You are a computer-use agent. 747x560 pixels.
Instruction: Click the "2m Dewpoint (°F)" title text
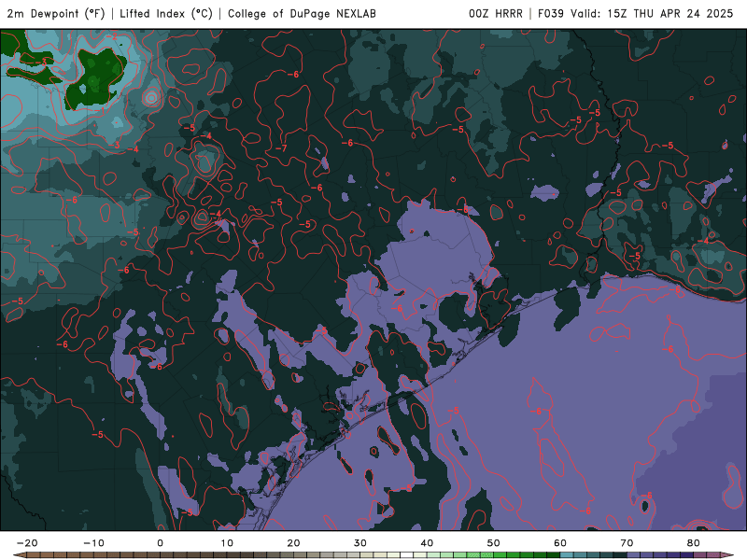pos(56,14)
